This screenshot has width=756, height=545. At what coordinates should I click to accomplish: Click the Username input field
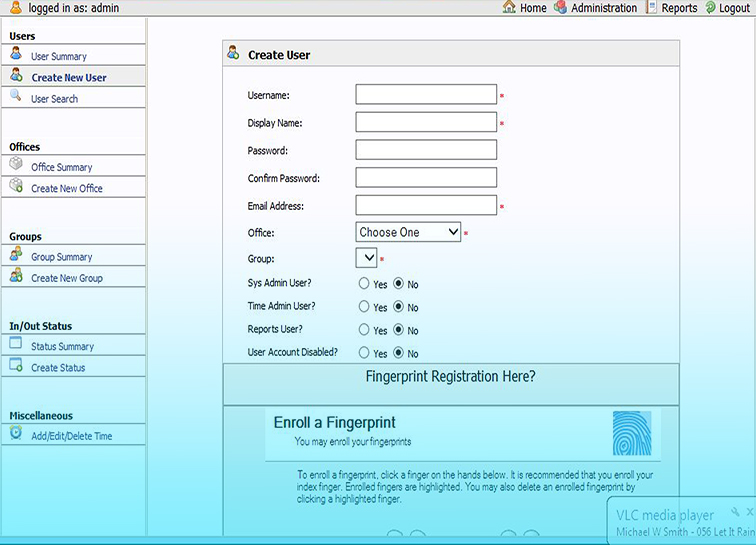(426, 95)
